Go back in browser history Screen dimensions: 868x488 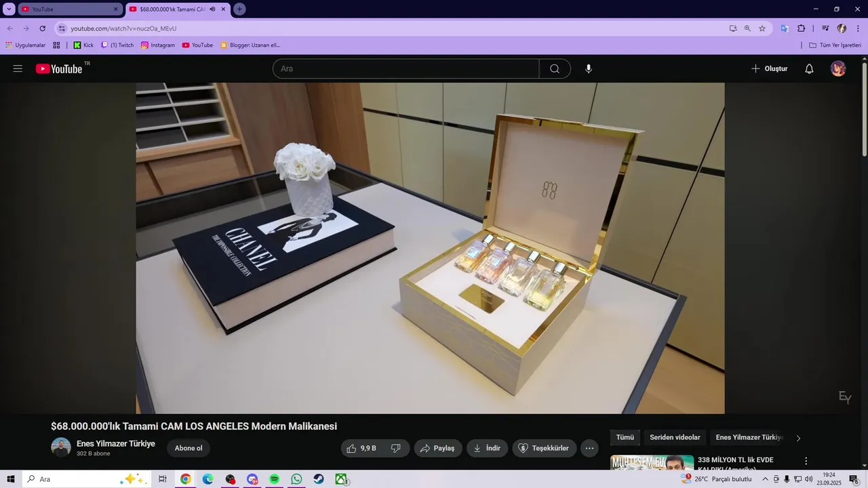9,28
